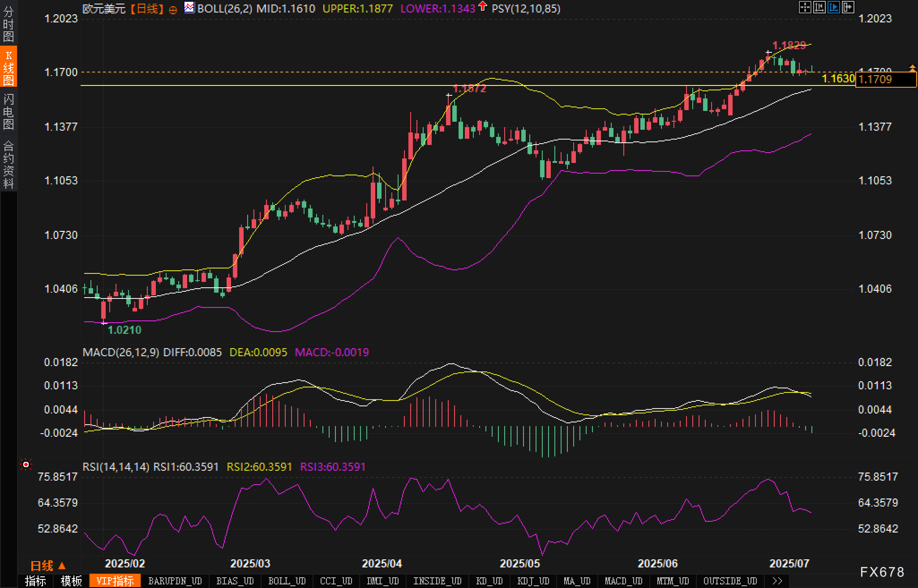Viewport: 918px width, 588px height.
Task: Click the blue highlighted chart axis icon
Action: tap(833, 7)
